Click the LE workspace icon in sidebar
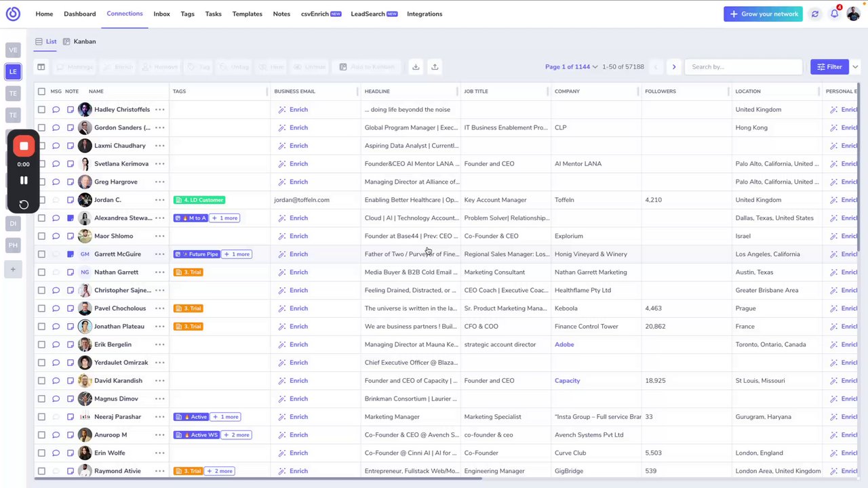This screenshot has height=488, width=868. (x=13, y=71)
